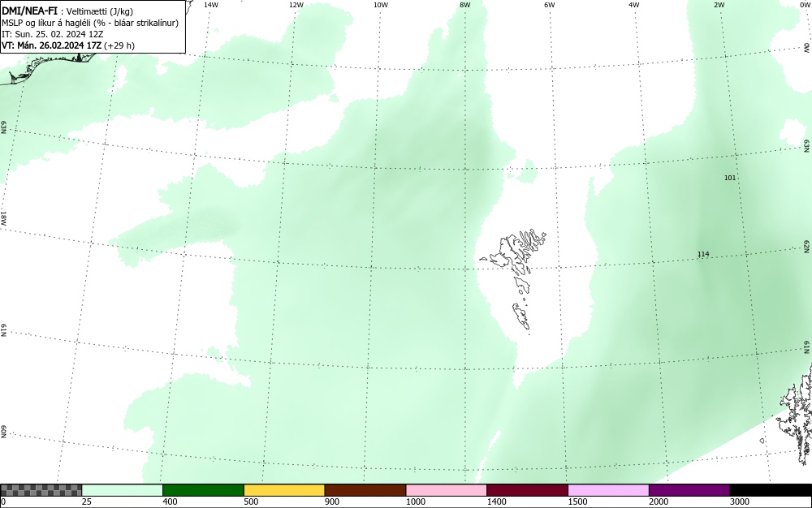Click the '6W' longitude label
This screenshot has width=812, height=508.
550,5
